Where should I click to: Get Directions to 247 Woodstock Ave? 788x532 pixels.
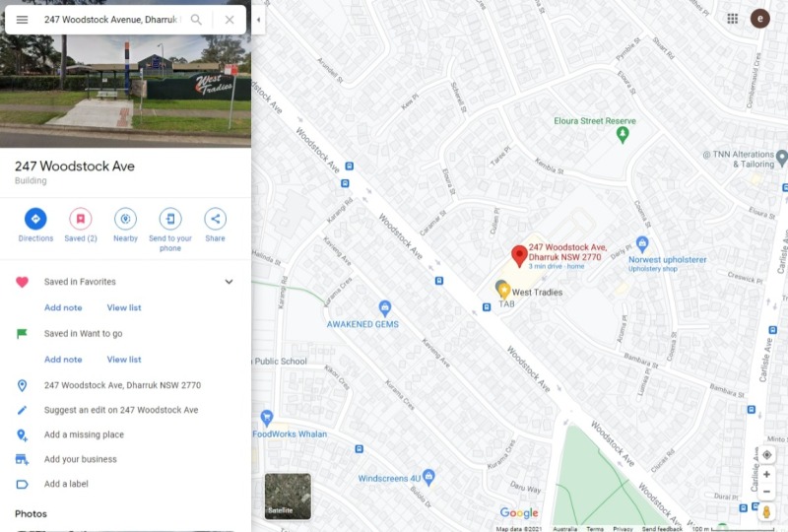coord(35,226)
